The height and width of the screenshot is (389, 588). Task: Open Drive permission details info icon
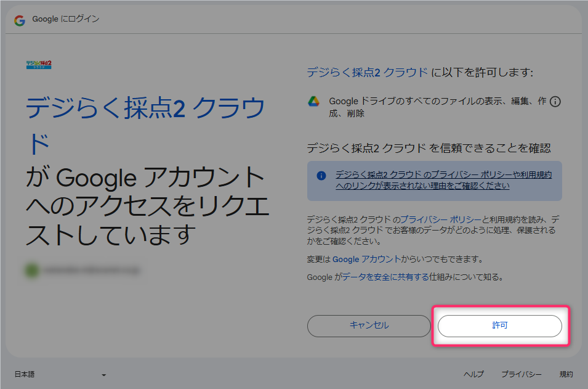(x=555, y=102)
